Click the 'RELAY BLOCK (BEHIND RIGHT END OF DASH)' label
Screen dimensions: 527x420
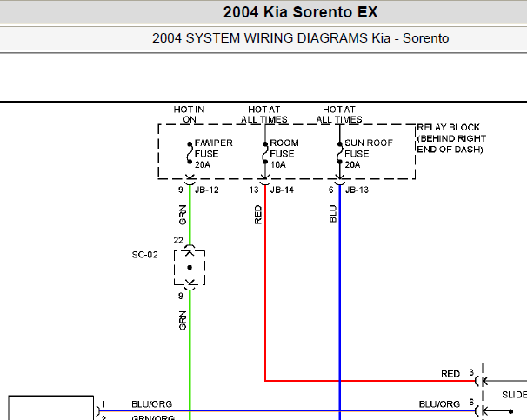pyautogui.click(x=451, y=138)
